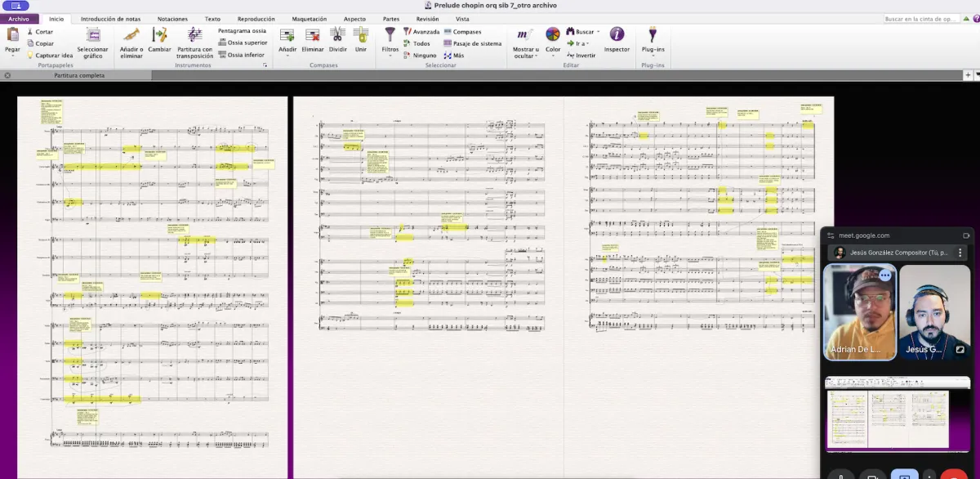Click Avanzada selection filter icon
This screenshot has width=980, height=479.
pyautogui.click(x=407, y=32)
